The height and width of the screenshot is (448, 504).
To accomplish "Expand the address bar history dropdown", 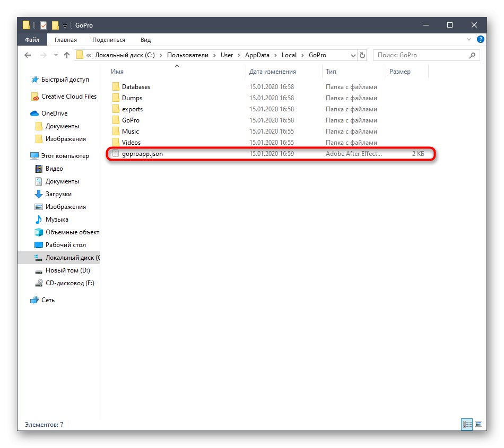I will click(353, 55).
